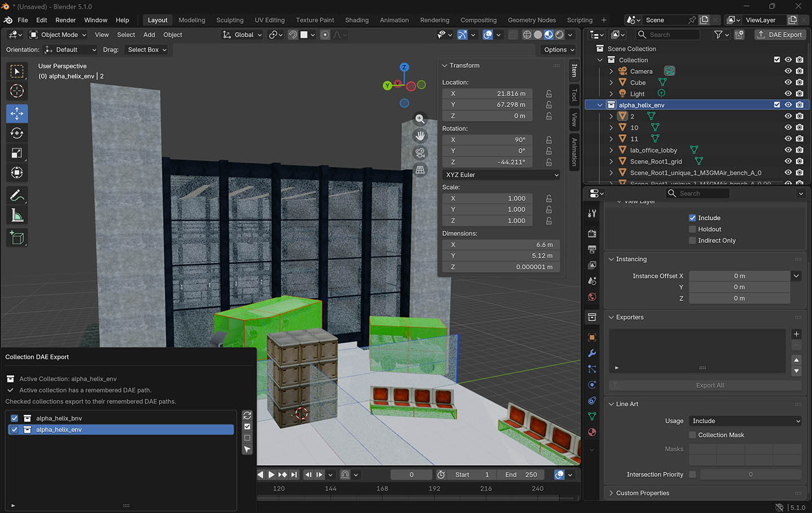Open the XYZ Euler rotation mode dropdown
Image resolution: width=812 pixels, height=513 pixels.
[x=501, y=175]
